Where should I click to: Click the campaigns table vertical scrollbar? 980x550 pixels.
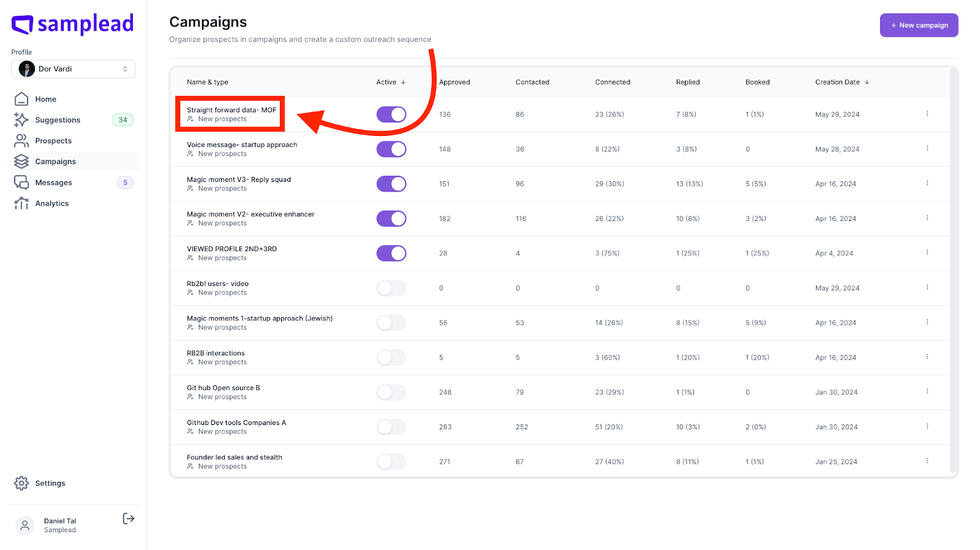[953, 269]
